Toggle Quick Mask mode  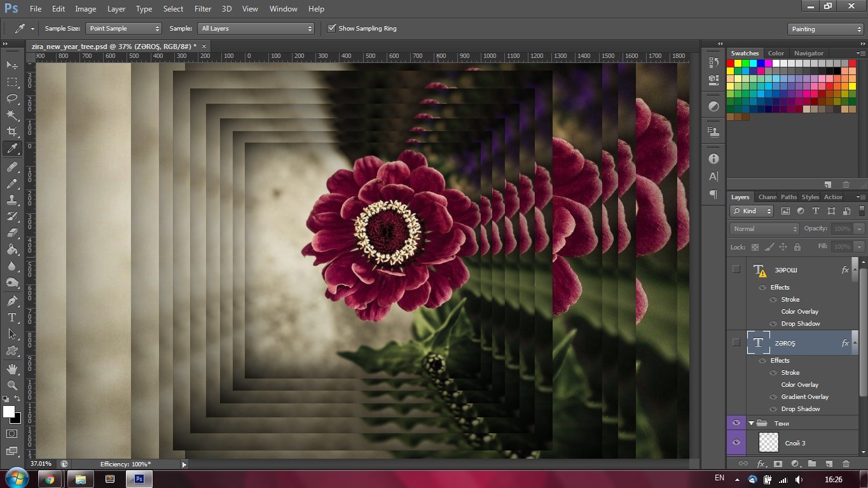(12, 433)
